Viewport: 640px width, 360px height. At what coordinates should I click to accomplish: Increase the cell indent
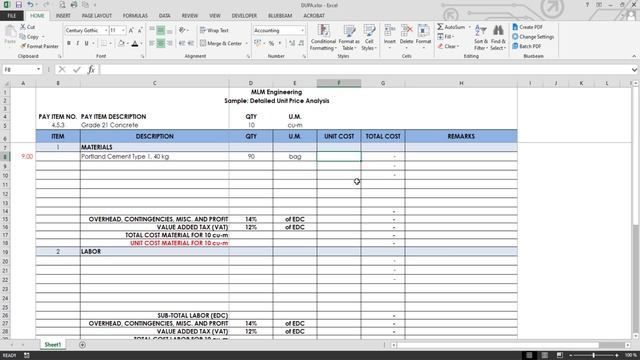click(191, 43)
